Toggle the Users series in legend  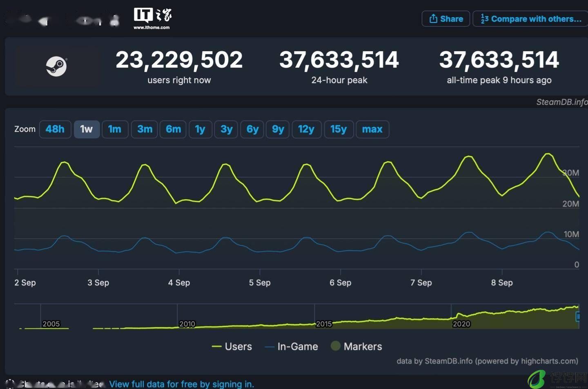point(232,347)
